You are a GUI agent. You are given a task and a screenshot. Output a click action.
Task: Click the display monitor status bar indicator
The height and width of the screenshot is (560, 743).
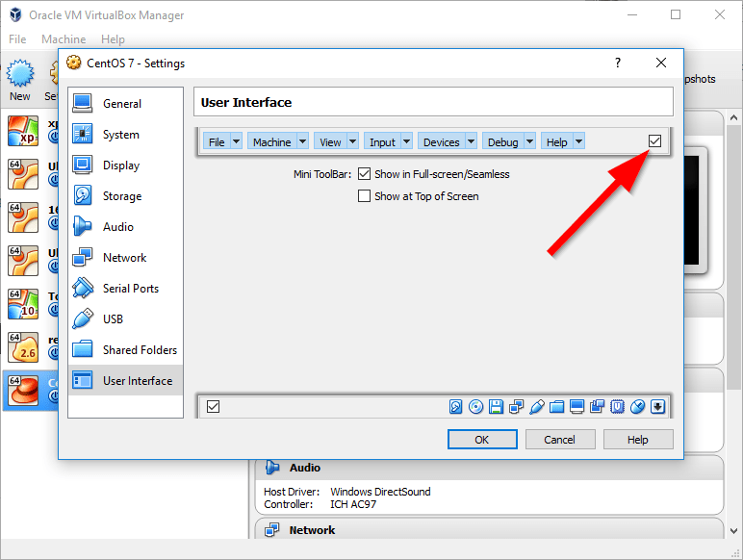tap(576, 406)
